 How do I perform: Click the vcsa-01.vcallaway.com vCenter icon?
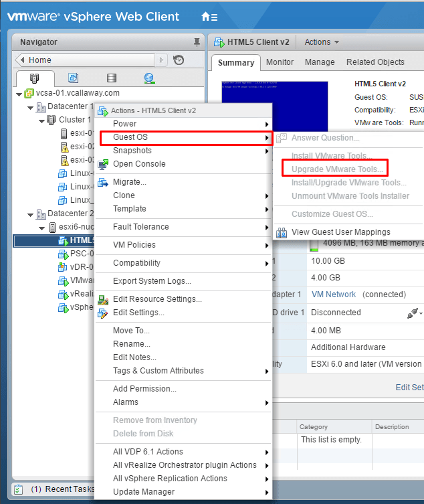tap(29, 93)
